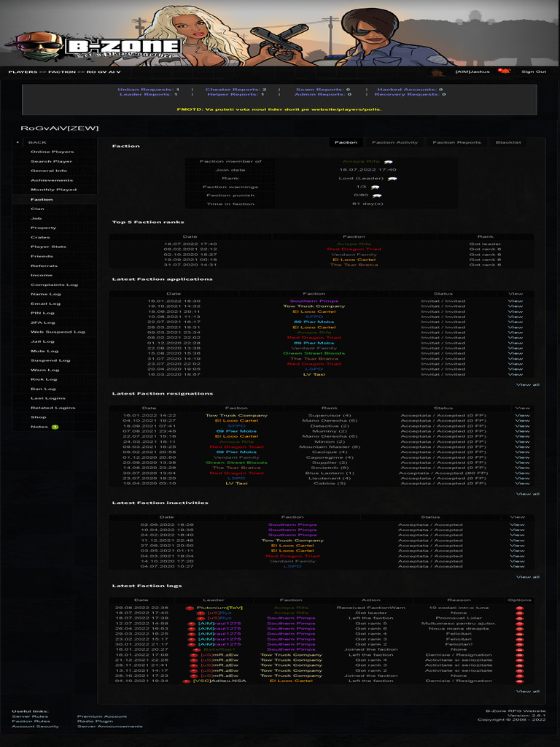The height and width of the screenshot is (747, 560).
Task: Open [AIM]raul1275 leader from 12.07.2022 log
Action: click(219, 624)
